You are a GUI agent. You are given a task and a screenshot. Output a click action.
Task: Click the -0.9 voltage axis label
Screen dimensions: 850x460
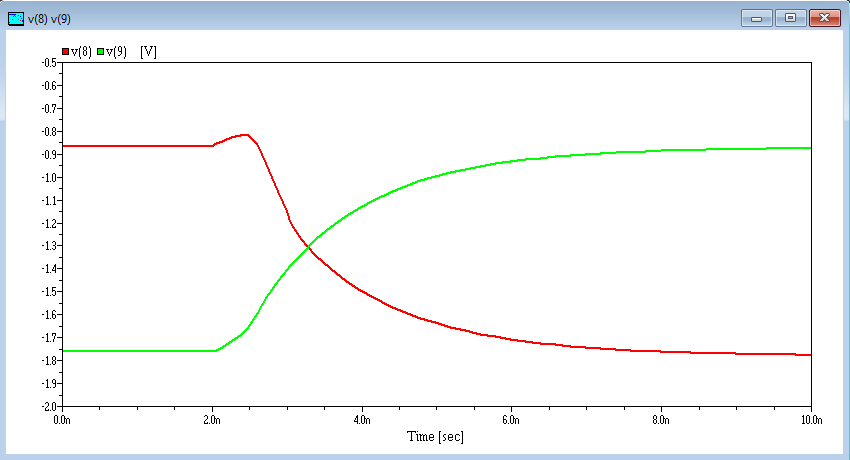[49, 154]
